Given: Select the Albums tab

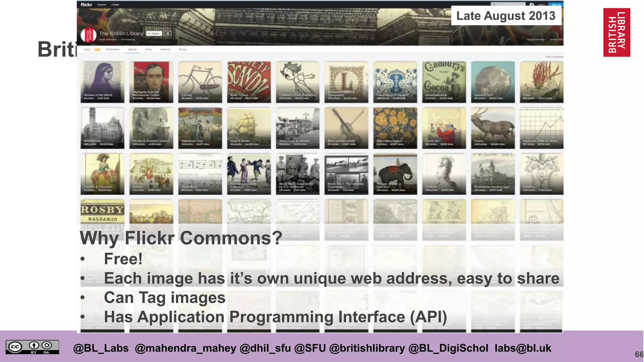Looking at the screenshot, I should click(133, 50).
